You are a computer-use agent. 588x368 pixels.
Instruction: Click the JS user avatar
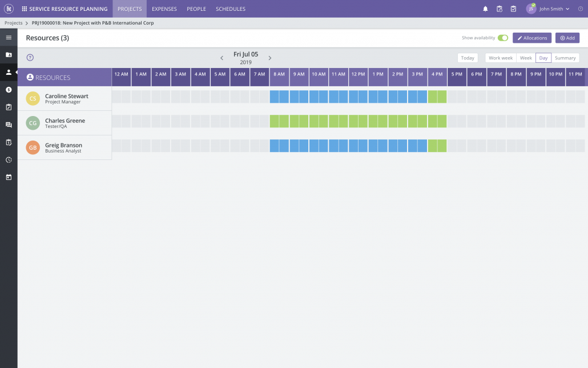[531, 9]
